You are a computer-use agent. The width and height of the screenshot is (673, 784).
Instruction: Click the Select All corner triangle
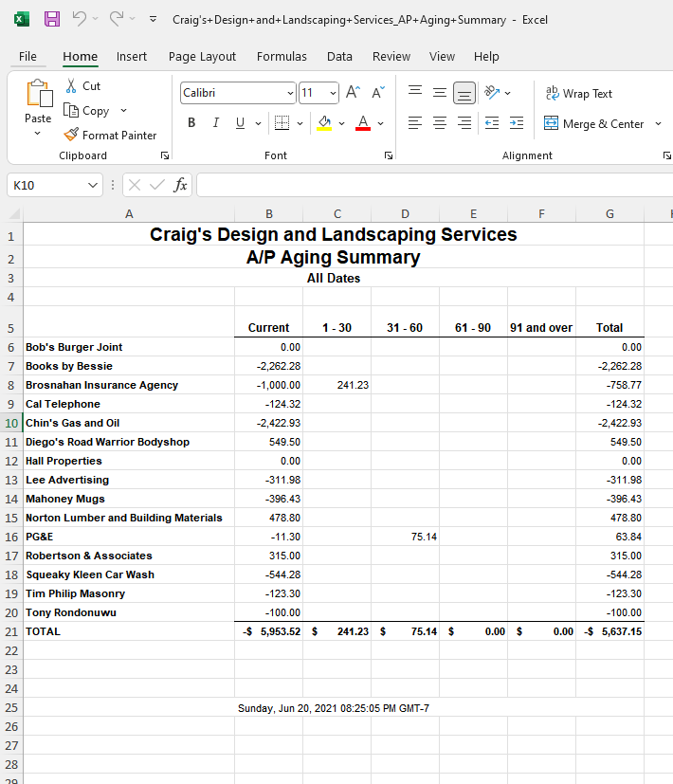14,214
